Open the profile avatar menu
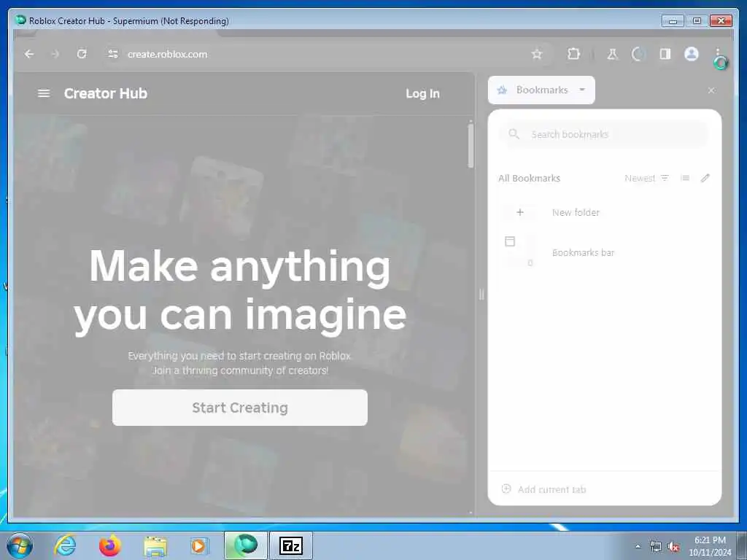Image resolution: width=747 pixels, height=560 pixels. coord(692,54)
